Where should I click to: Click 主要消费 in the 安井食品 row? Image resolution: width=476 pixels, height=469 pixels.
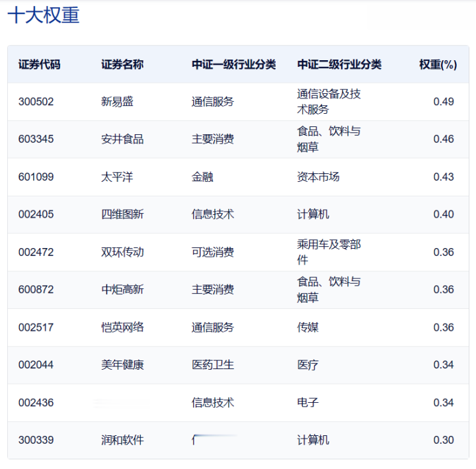[213, 139]
